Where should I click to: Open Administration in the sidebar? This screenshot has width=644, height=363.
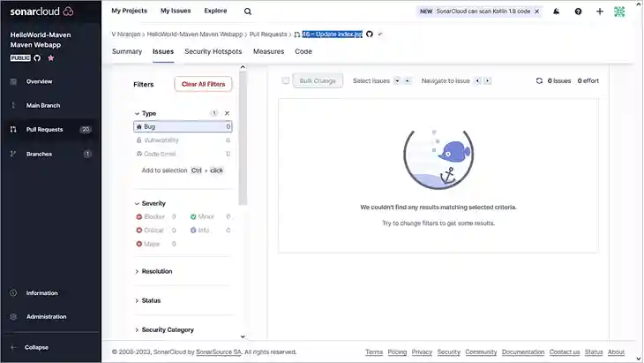[x=46, y=317]
